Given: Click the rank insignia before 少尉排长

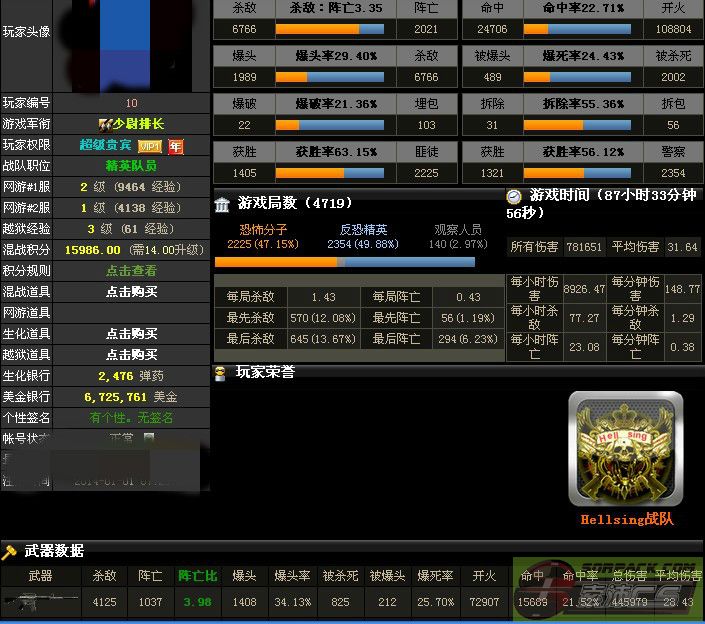Looking at the screenshot, I should (104, 124).
